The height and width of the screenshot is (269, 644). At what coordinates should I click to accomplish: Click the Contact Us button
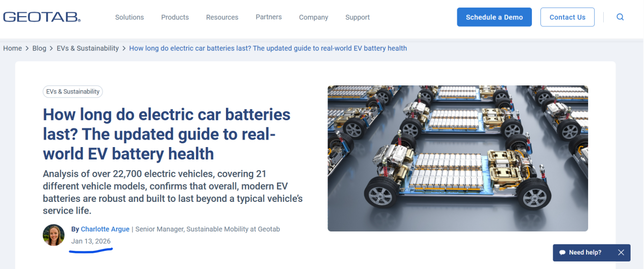point(567,17)
